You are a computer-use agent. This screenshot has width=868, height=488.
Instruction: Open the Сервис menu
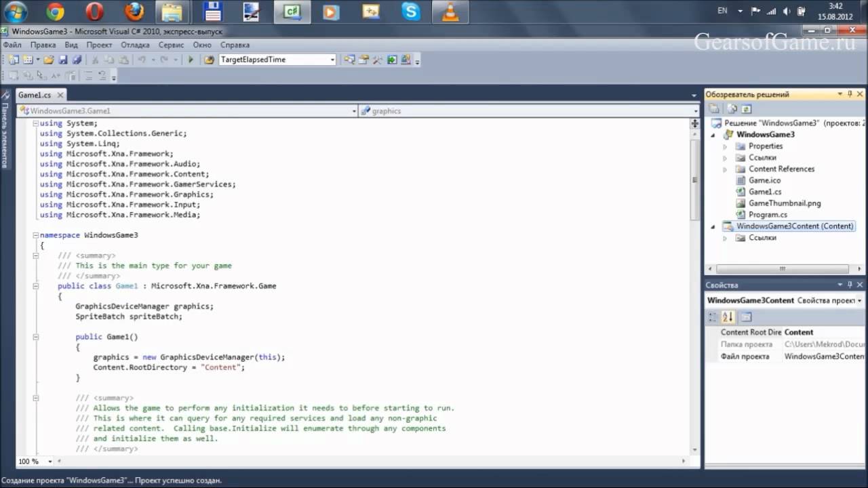tap(171, 45)
